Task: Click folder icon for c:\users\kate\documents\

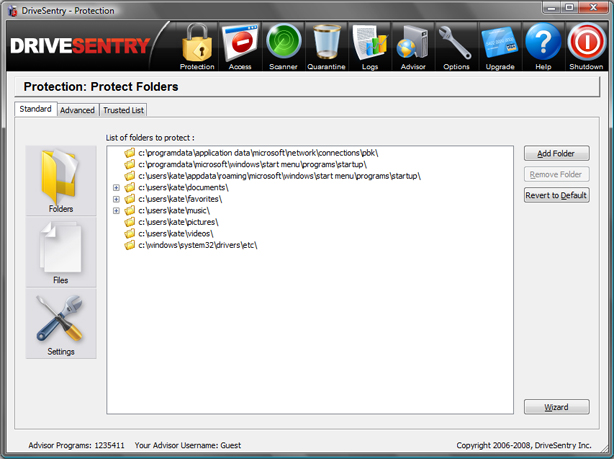Action: click(130, 188)
